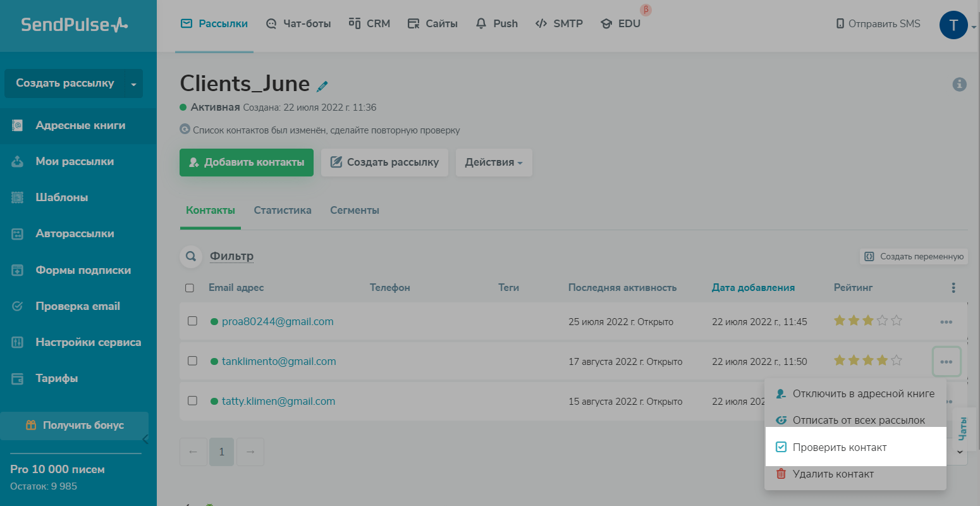Image resolution: width=980 pixels, height=506 pixels.
Task: Click the trash icon for Удалить контакт
Action: click(781, 474)
